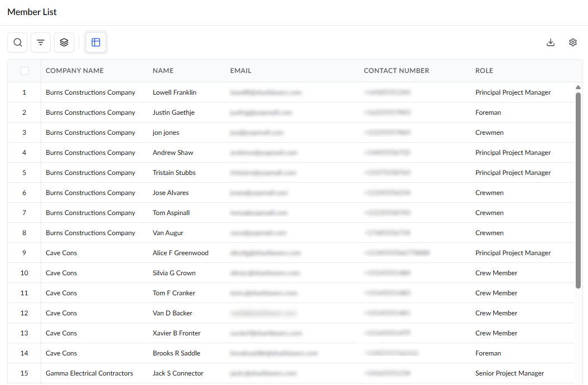Click Crewmen role in jon jones row
Screen dimensions: 588x385
point(489,133)
